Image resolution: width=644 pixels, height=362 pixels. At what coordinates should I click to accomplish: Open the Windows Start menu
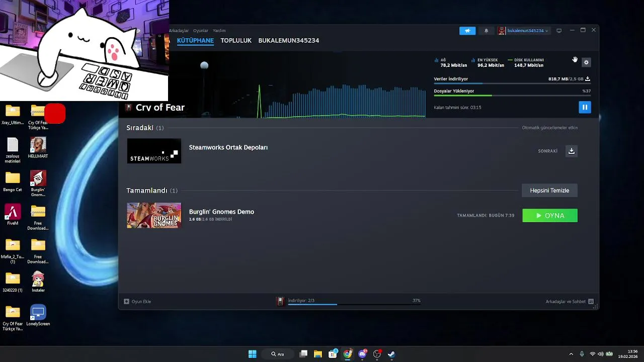click(x=253, y=354)
